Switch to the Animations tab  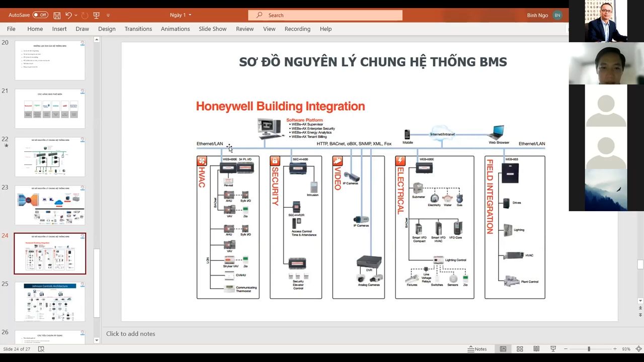click(x=175, y=29)
